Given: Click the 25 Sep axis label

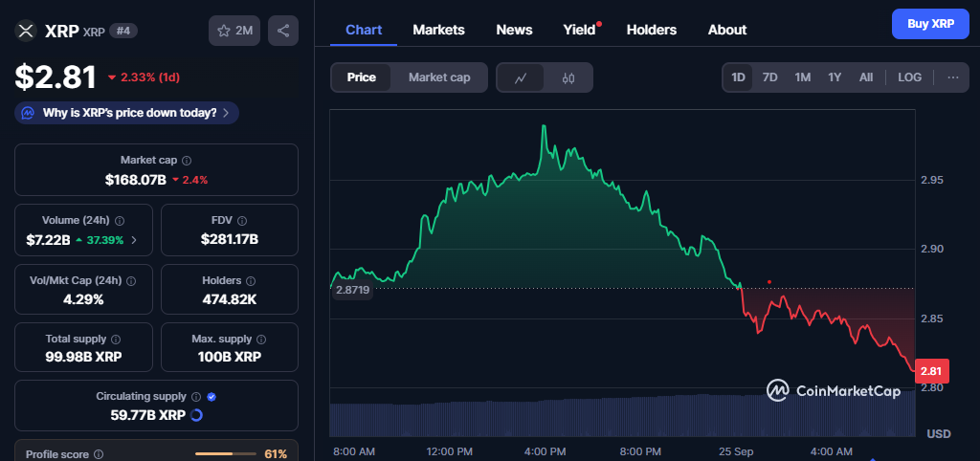Looking at the screenshot, I should coord(734,451).
